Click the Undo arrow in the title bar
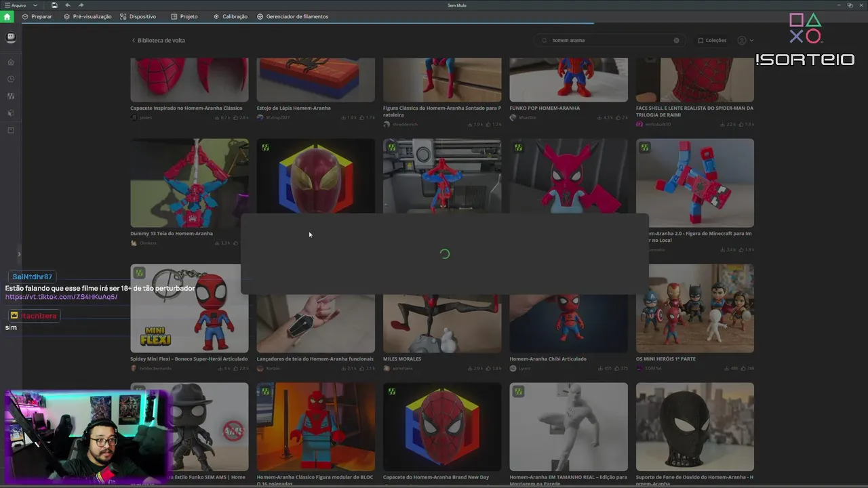Screen dimensions: 868x488 68,5
